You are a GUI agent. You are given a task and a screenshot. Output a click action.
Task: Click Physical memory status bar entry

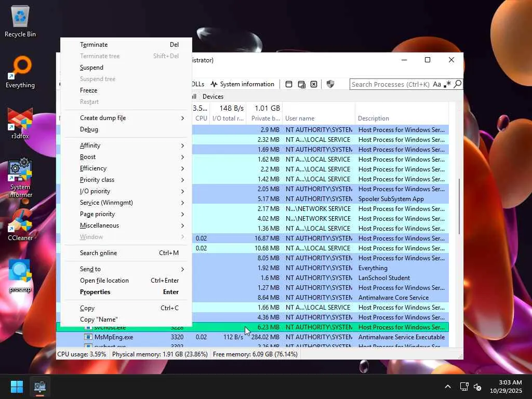click(x=160, y=354)
